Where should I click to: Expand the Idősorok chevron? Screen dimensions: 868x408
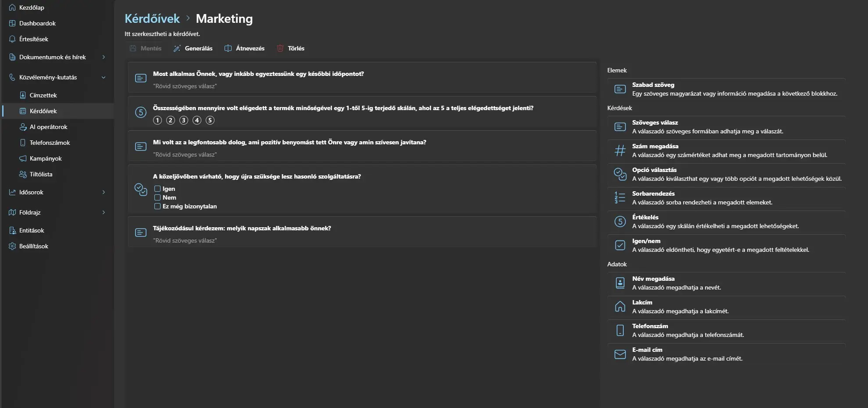(x=104, y=192)
